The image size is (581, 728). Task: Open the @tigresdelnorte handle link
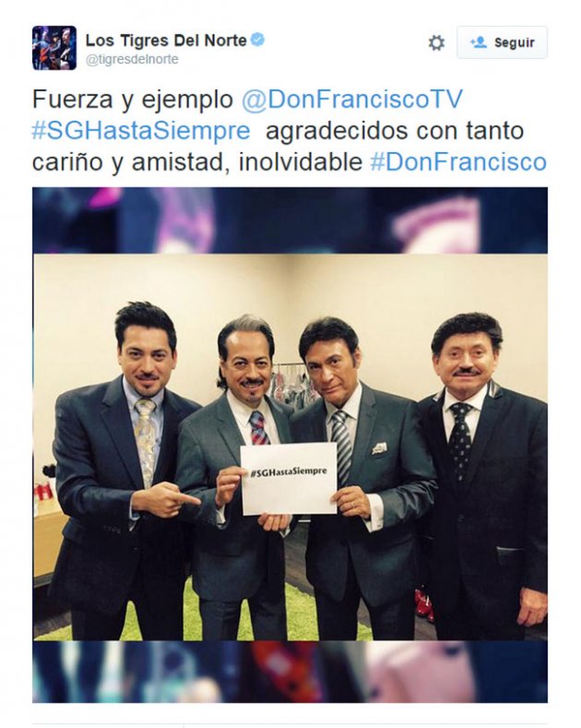coord(132,60)
